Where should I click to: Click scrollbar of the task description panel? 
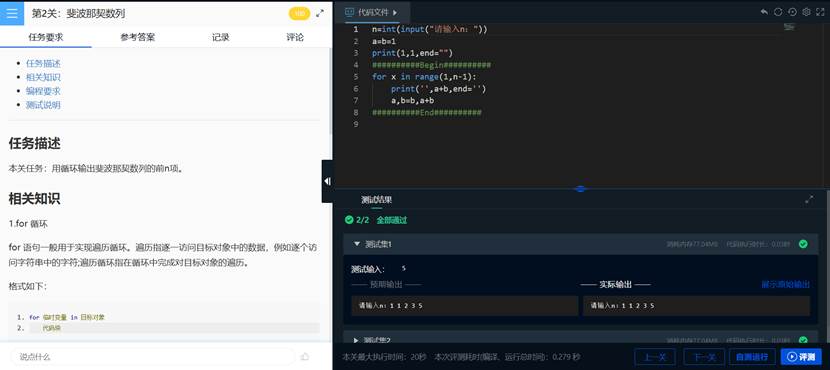[x=331, y=90]
